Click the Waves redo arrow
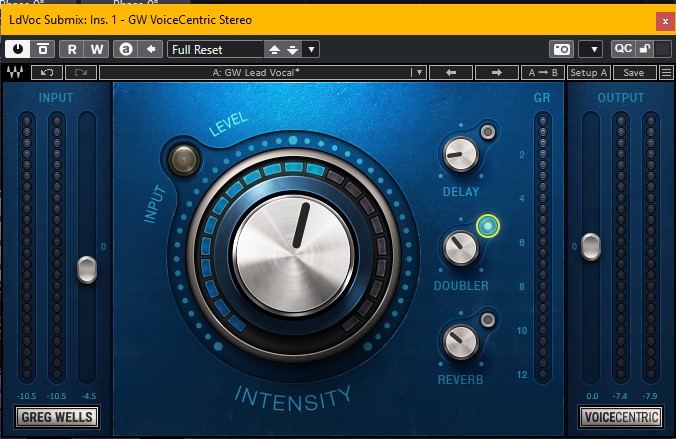 point(81,72)
